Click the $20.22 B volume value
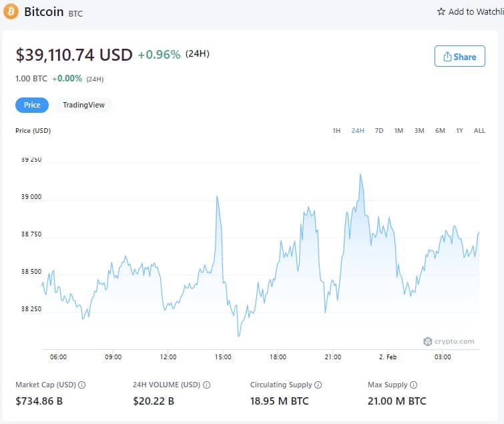Screen dimensions: 504x424 [x=154, y=401]
